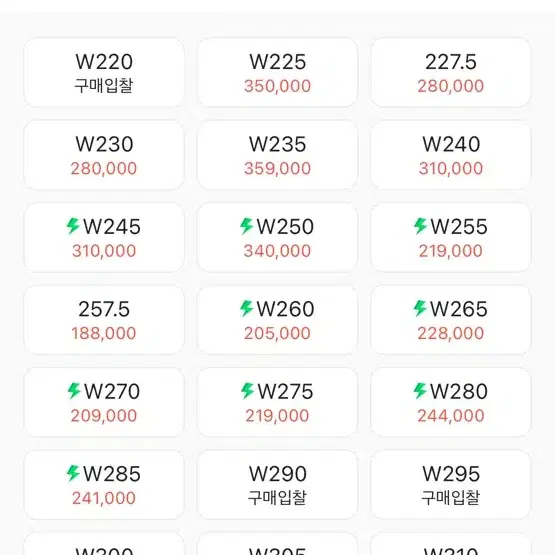The width and height of the screenshot is (555, 555).
Task: Click the lightning bolt icon beside W275
Action: 247,391
